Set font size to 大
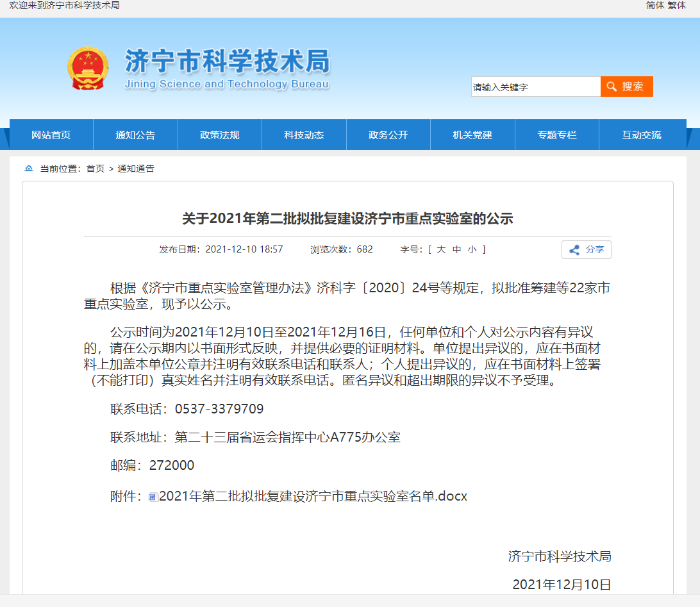This screenshot has height=607, width=700. coord(441,249)
